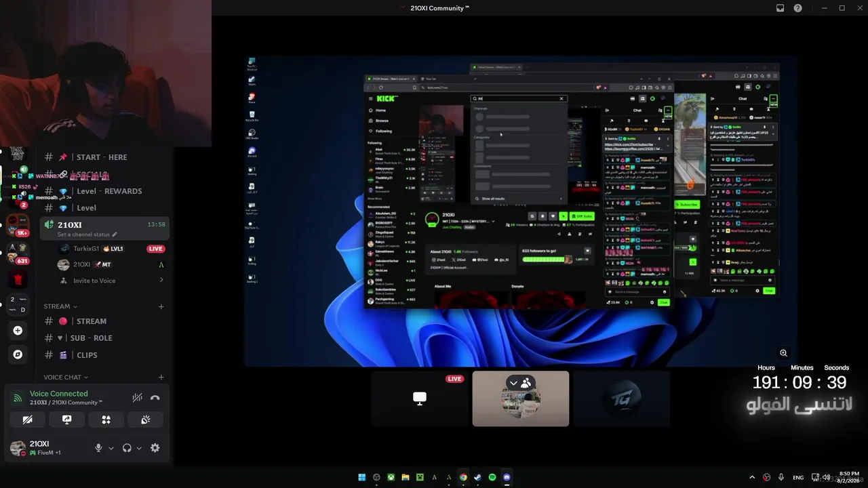
Task: Launch an Activity from the voice panel
Action: click(106, 420)
